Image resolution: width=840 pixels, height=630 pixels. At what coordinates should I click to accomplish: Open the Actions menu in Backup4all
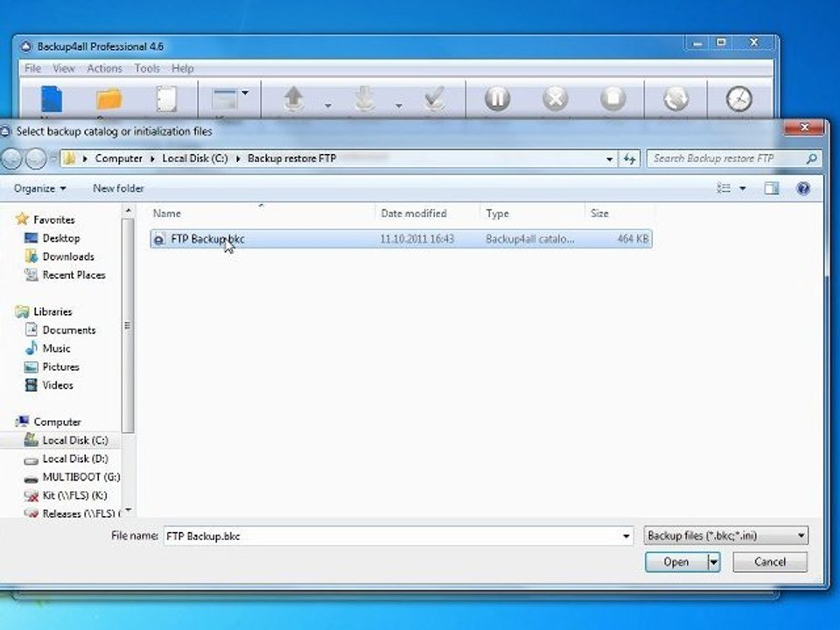coord(104,68)
